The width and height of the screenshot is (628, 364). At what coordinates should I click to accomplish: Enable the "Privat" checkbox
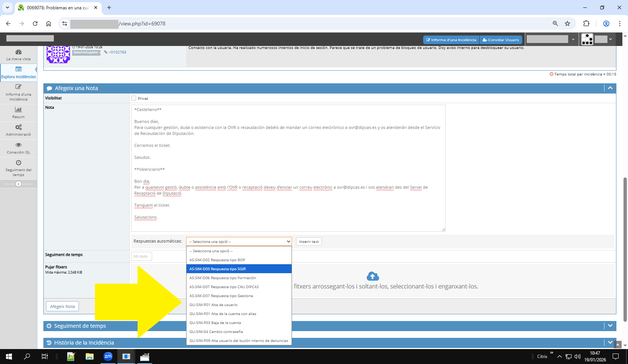tap(134, 98)
